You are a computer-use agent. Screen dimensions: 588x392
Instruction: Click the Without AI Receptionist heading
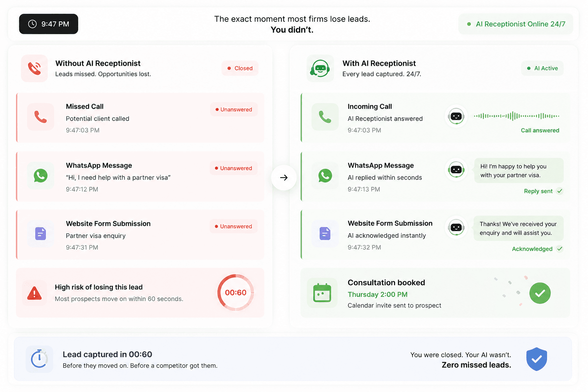click(98, 63)
